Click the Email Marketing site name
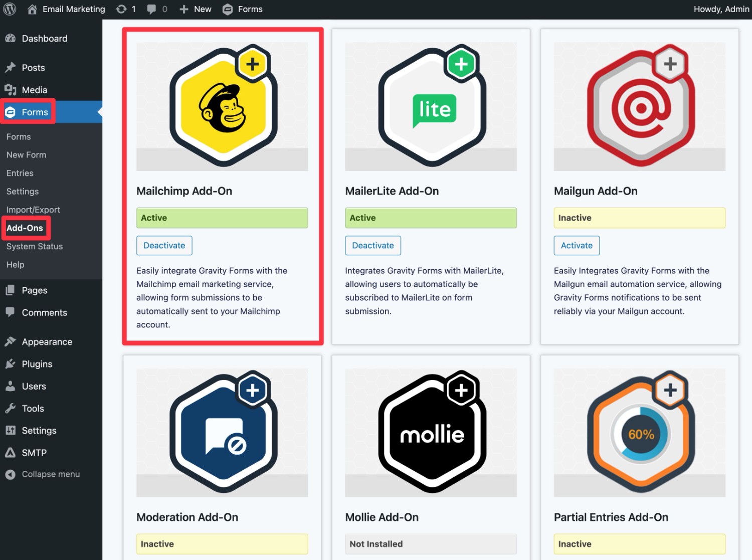 (x=74, y=9)
